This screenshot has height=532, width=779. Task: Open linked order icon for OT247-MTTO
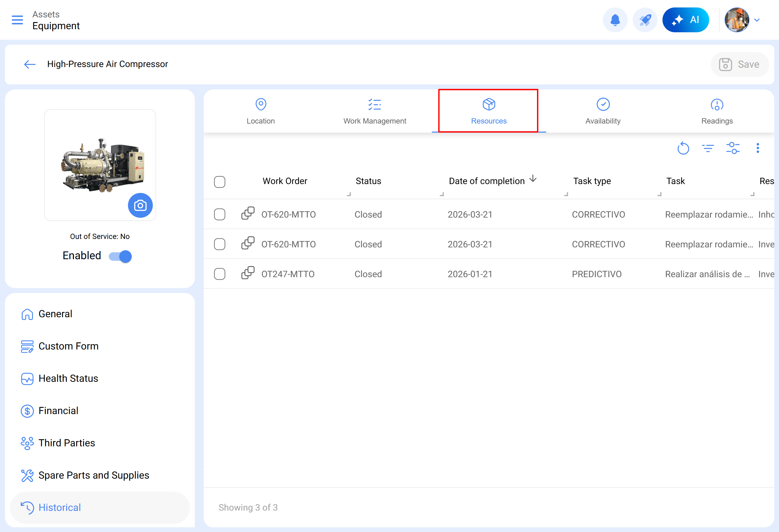248,273
